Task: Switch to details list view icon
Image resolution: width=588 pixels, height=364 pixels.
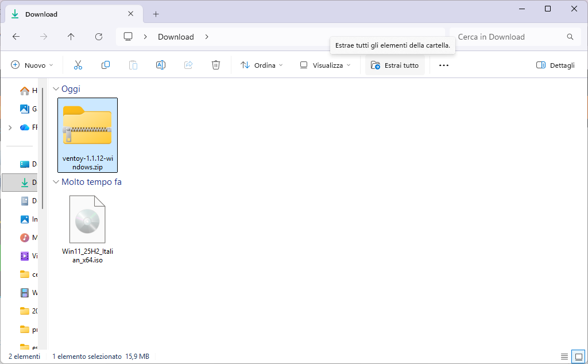Action: click(x=564, y=356)
